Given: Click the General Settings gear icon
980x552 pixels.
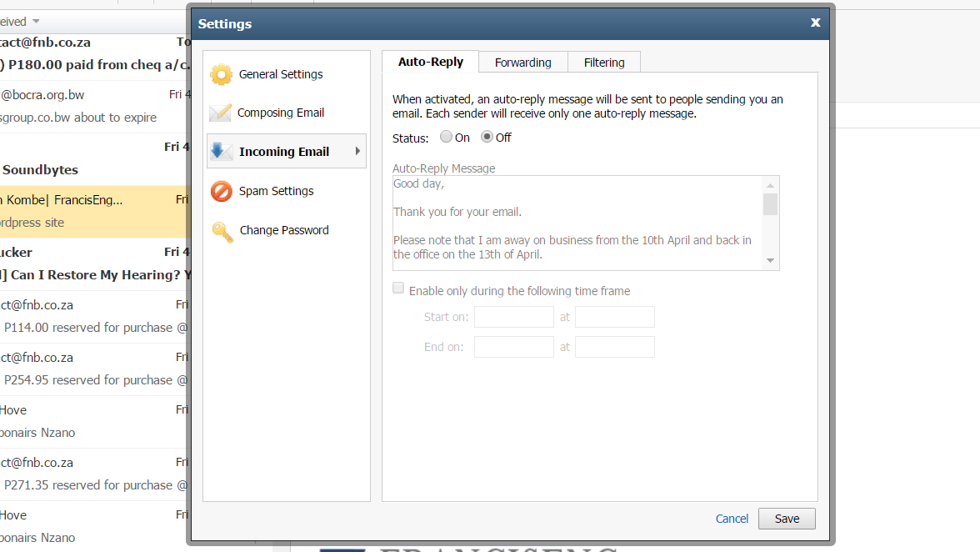Looking at the screenshot, I should point(221,74).
